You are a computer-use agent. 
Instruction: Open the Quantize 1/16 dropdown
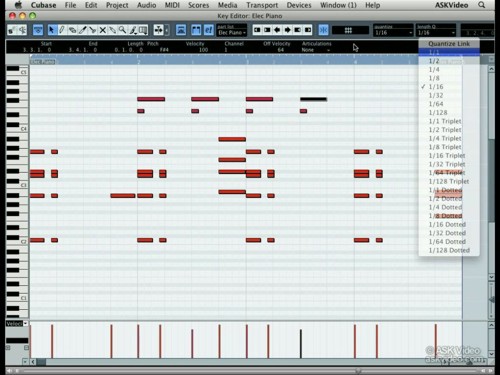coord(393,33)
